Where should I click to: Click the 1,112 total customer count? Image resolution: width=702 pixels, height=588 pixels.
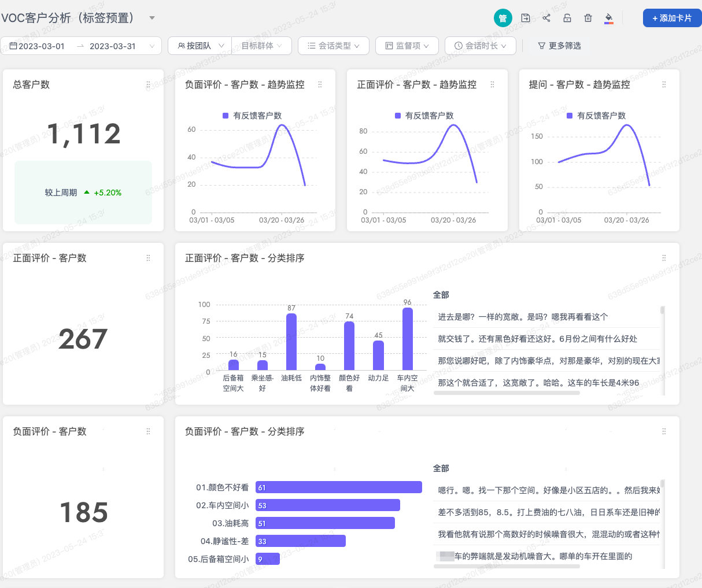[x=84, y=134]
